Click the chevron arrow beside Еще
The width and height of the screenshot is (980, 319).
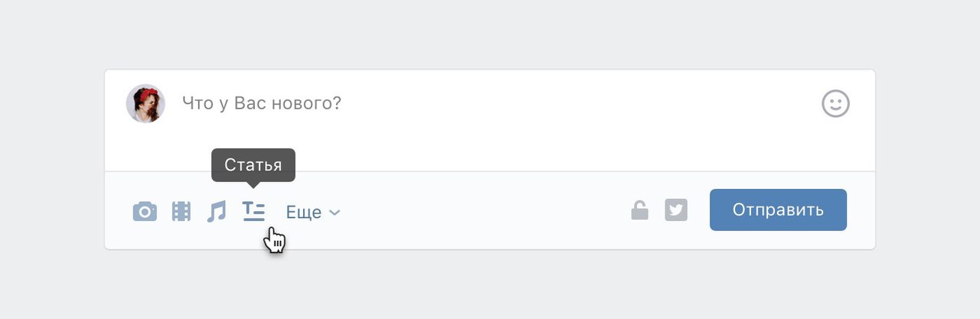pyautogui.click(x=335, y=213)
